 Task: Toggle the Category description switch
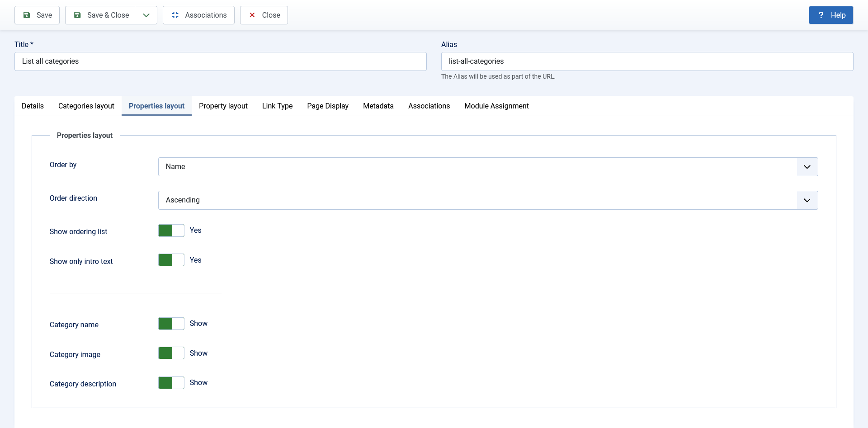[171, 383]
